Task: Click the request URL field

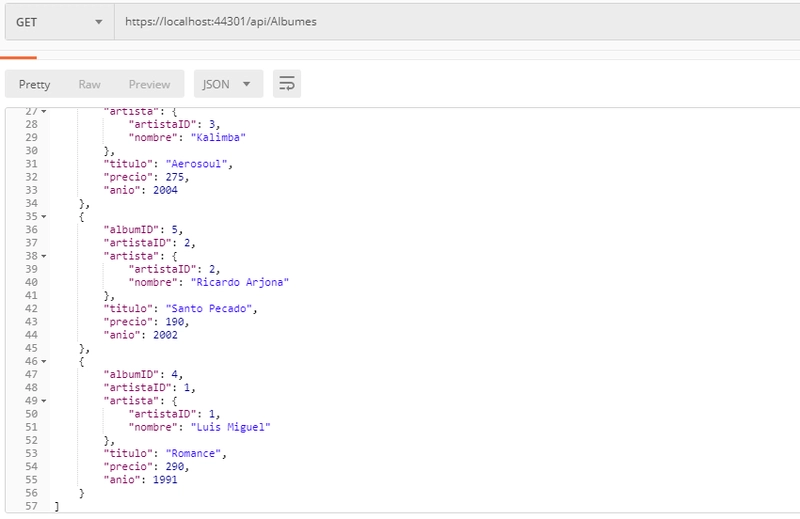Action: (457, 22)
